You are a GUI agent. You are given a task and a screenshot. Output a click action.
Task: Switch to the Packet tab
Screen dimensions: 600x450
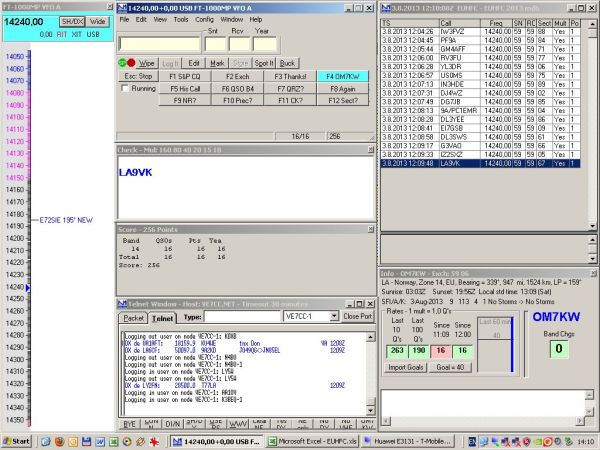[133, 317]
